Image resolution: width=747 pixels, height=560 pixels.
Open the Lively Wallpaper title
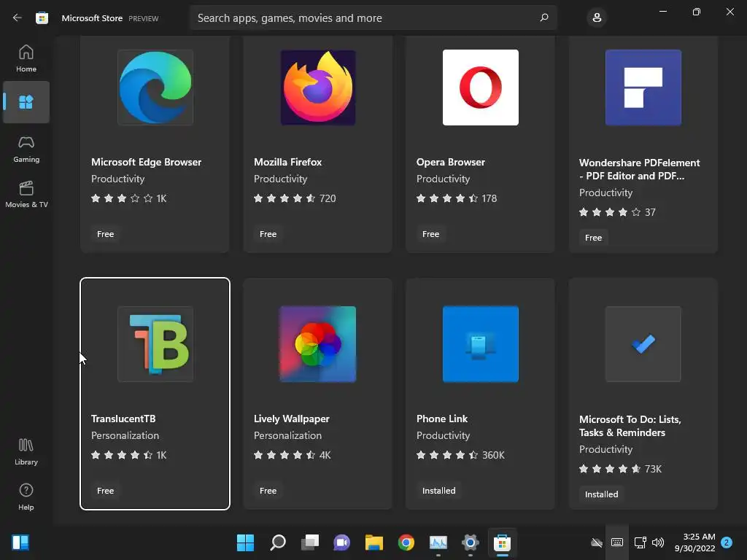pos(292,419)
